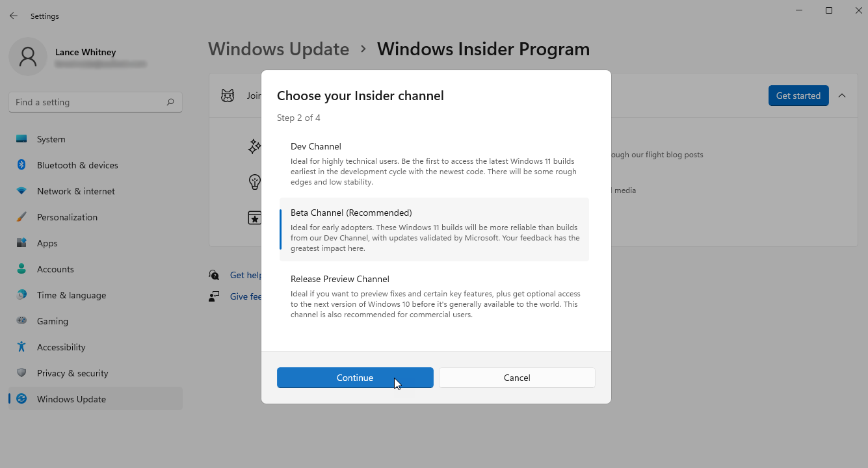This screenshot has height=468, width=868.
Task: Click the Bluetooth icon in sidebar
Action: tap(21, 165)
